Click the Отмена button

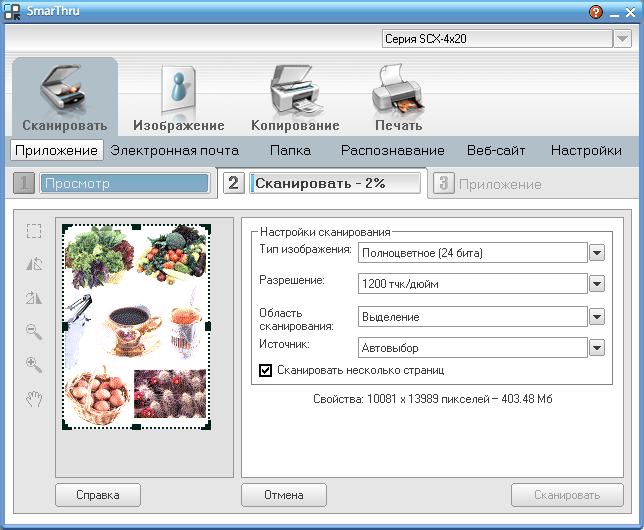pos(284,495)
